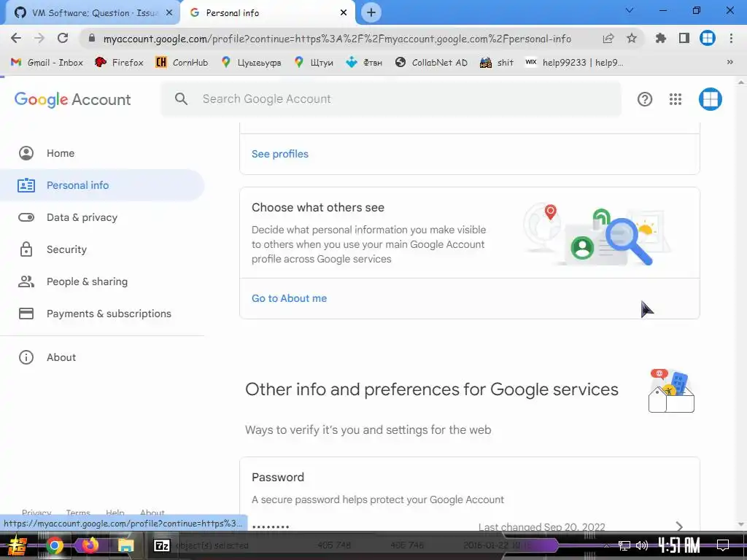Image resolution: width=747 pixels, height=560 pixels.
Task: Open the About sidebar item
Action: (102, 357)
